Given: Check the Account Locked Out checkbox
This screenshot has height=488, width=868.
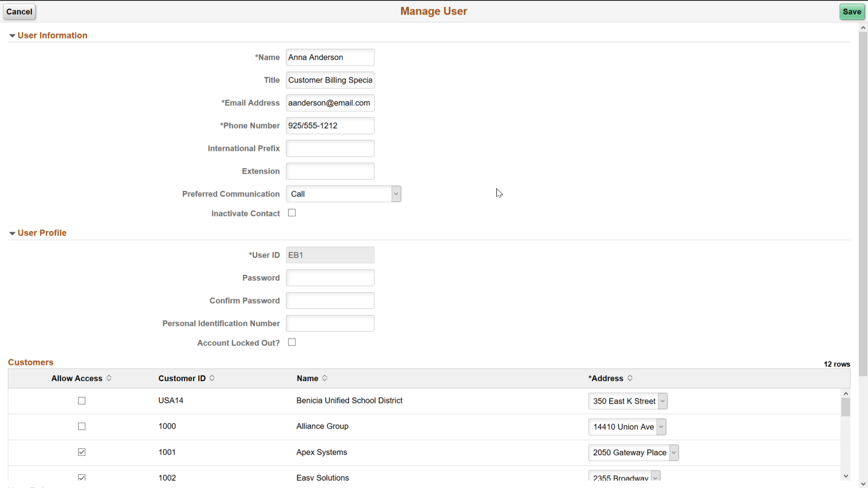Looking at the screenshot, I should 292,342.
